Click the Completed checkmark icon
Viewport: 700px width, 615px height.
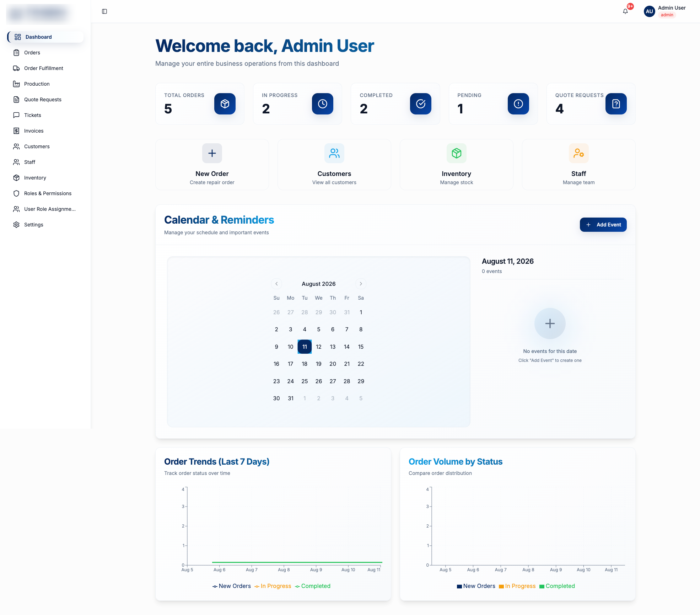click(x=421, y=104)
